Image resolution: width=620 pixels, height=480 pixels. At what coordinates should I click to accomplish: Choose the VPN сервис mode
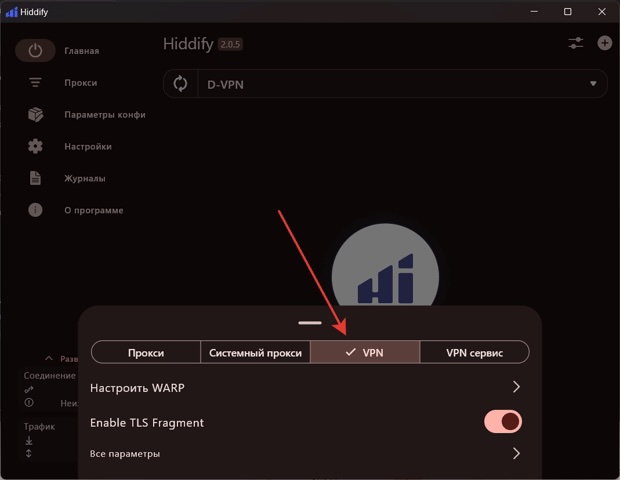474,353
